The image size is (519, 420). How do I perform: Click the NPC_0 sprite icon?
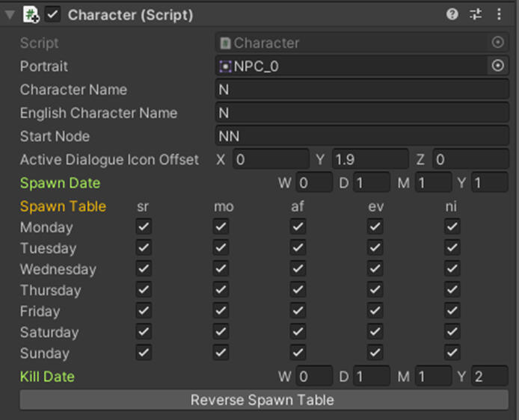tap(225, 67)
